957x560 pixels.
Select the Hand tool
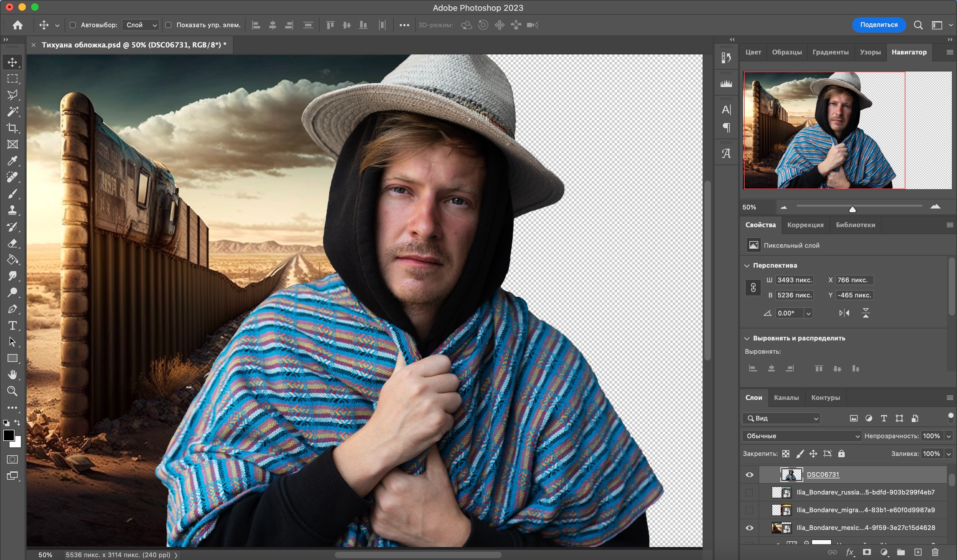(12, 375)
